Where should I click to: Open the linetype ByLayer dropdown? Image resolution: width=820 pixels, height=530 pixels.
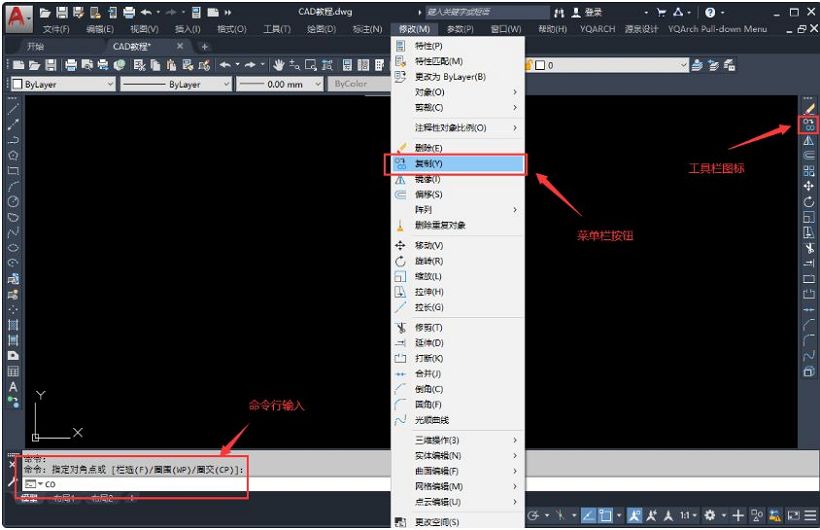click(175, 84)
